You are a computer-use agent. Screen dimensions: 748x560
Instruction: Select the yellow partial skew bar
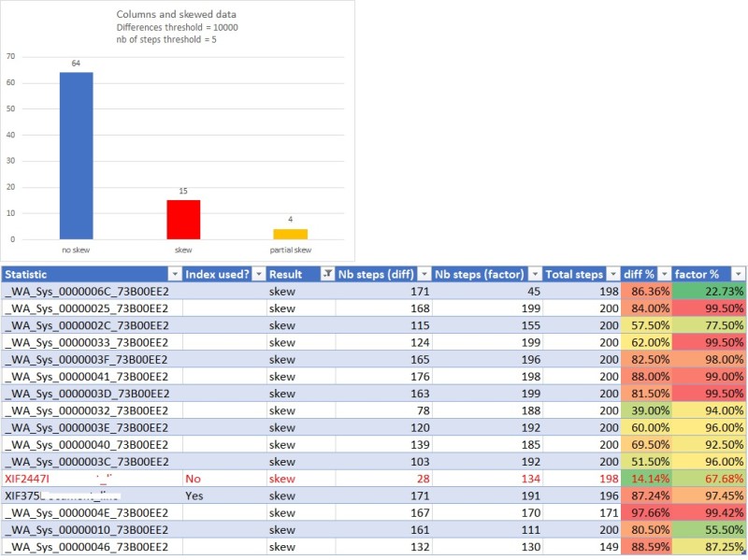click(289, 232)
